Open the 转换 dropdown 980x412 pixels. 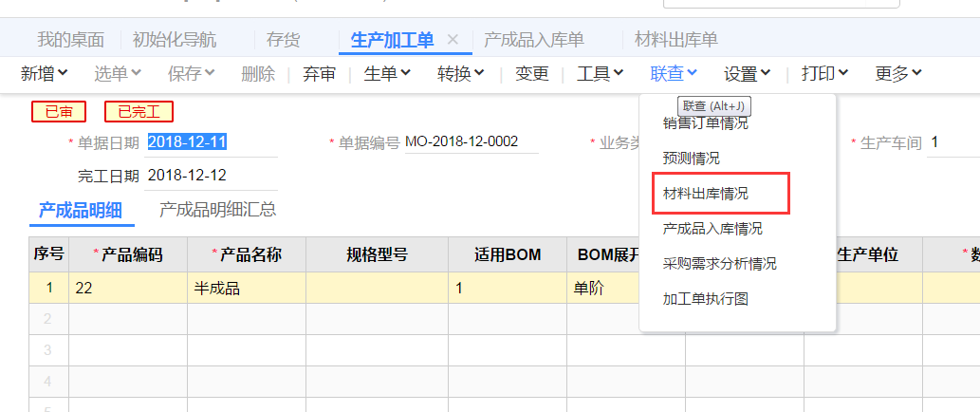tap(460, 73)
